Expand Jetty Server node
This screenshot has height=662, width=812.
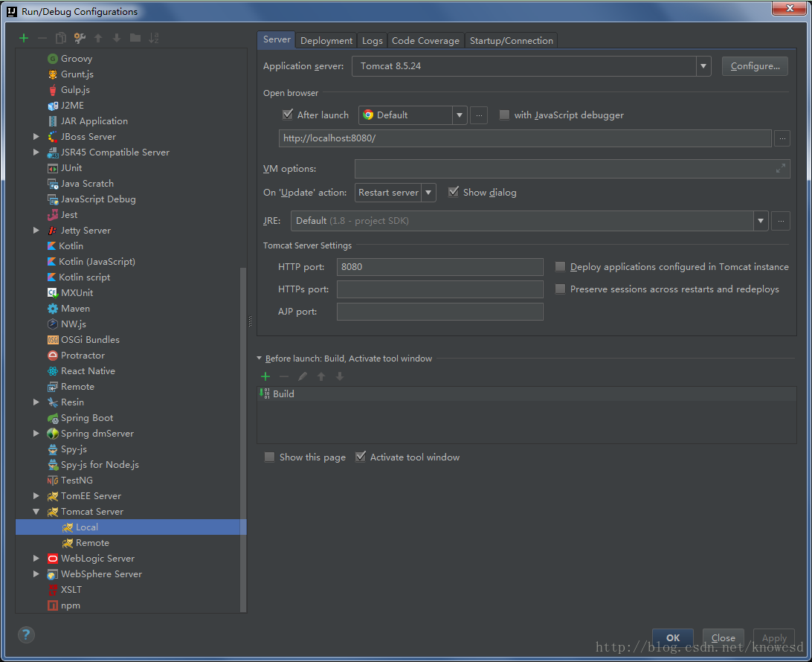36,231
